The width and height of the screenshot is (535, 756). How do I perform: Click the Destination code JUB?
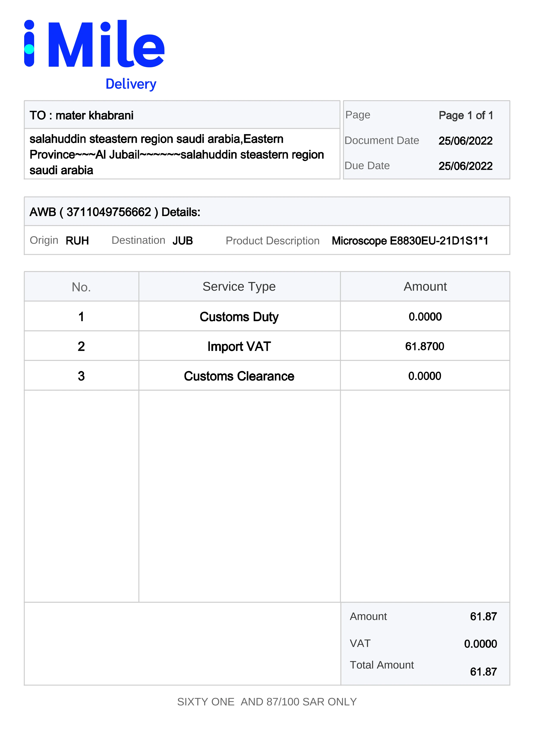pyautogui.click(x=183, y=241)
